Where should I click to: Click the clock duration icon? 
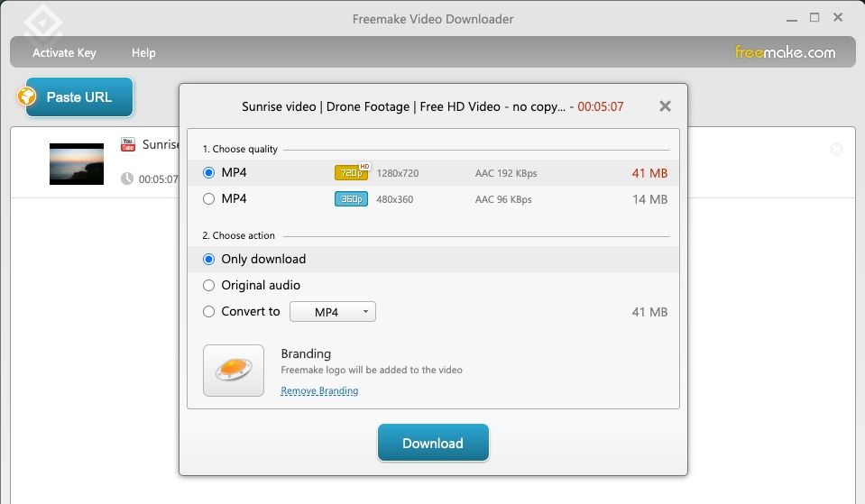coord(127,179)
